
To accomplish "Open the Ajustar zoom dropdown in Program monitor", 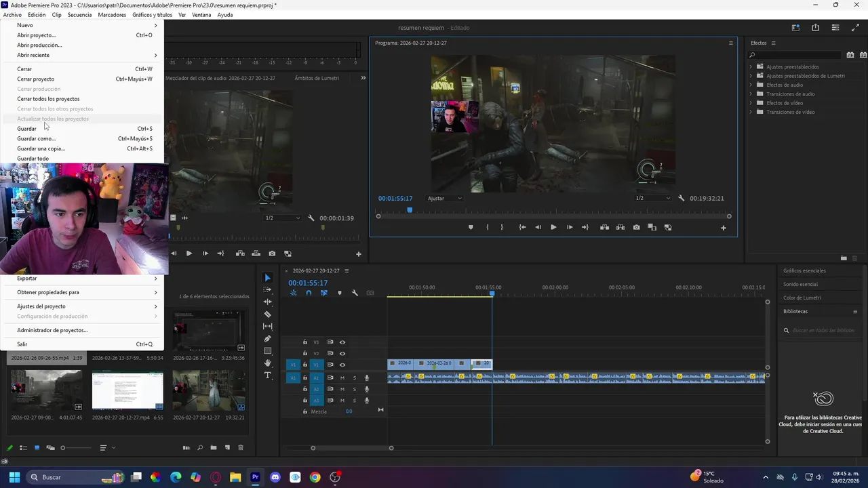I will tap(444, 199).
